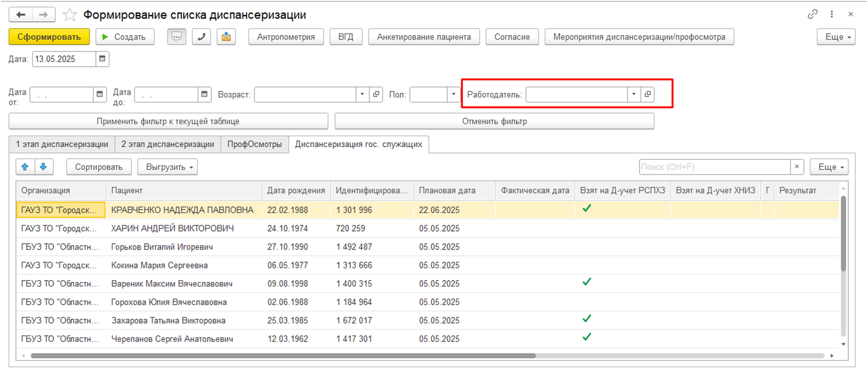Click the chat message icon
Image resolution: width=868 pixels, height=372 pixels.
coord(177,37)
